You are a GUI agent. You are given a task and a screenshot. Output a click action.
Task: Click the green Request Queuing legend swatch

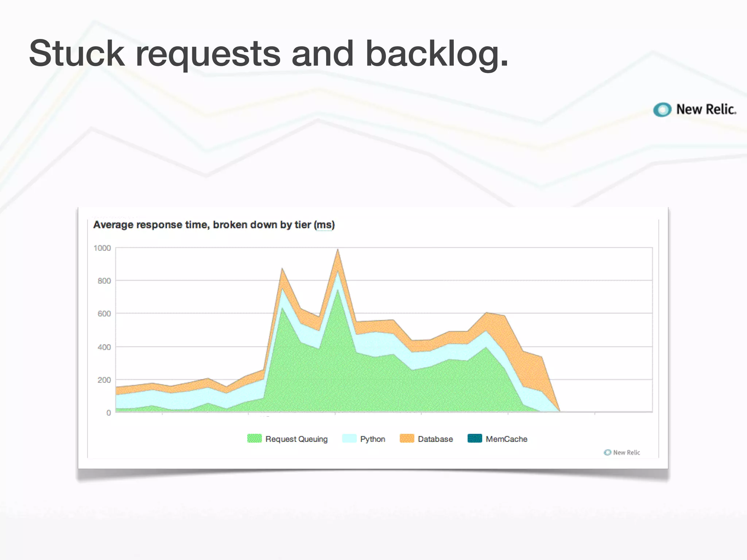pos(254,439)
